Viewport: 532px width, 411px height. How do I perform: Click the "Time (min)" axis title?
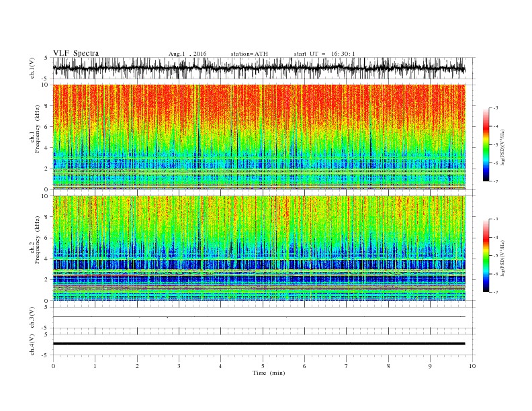click(x=269, y=373)
